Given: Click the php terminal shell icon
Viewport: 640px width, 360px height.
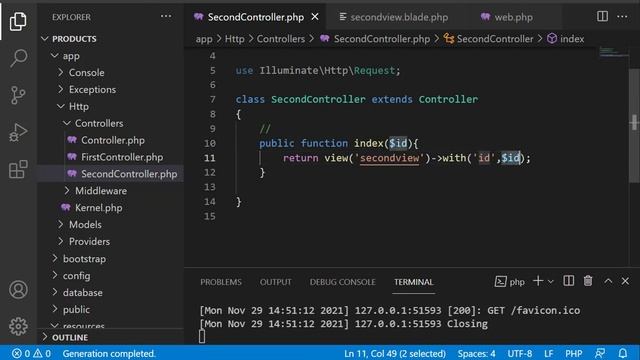Looking at the screenshot, I should pos(500,281).
